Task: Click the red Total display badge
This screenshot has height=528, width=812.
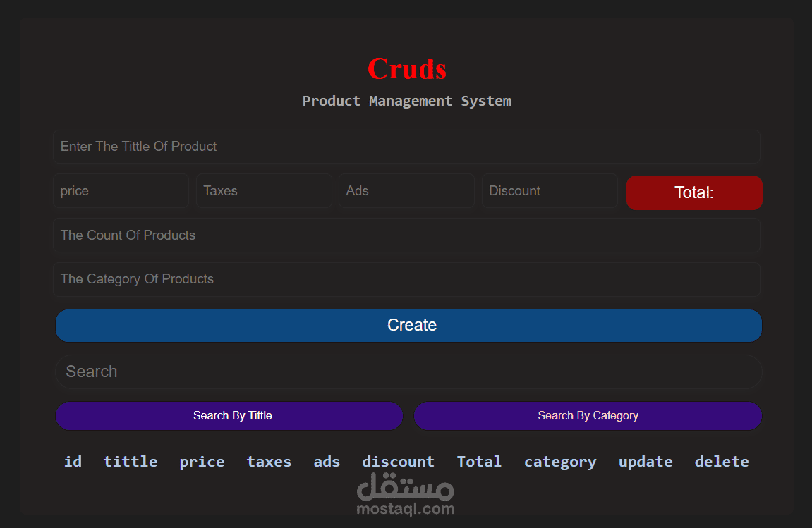Action: pyautogui.click(x=693, y=192)
